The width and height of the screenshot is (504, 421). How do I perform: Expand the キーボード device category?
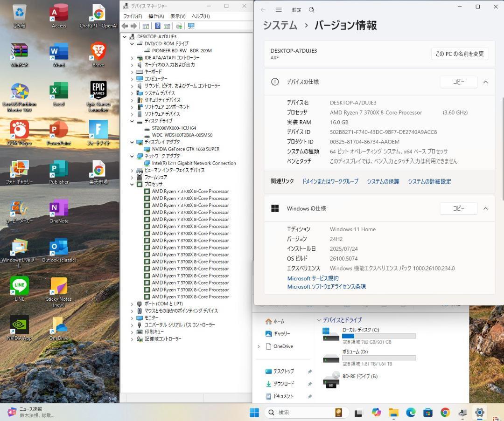pos(132,72)
